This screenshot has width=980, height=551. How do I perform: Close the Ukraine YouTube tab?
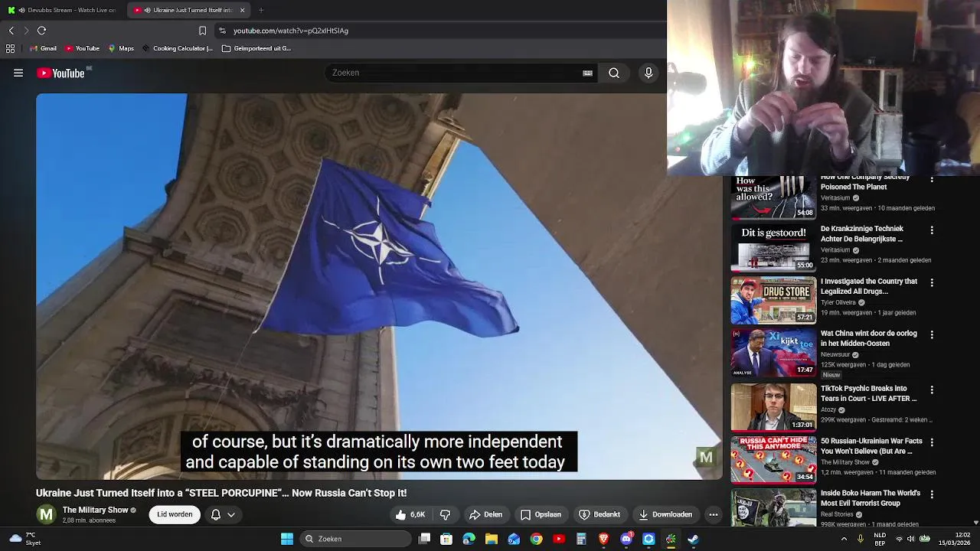point(242,10)
